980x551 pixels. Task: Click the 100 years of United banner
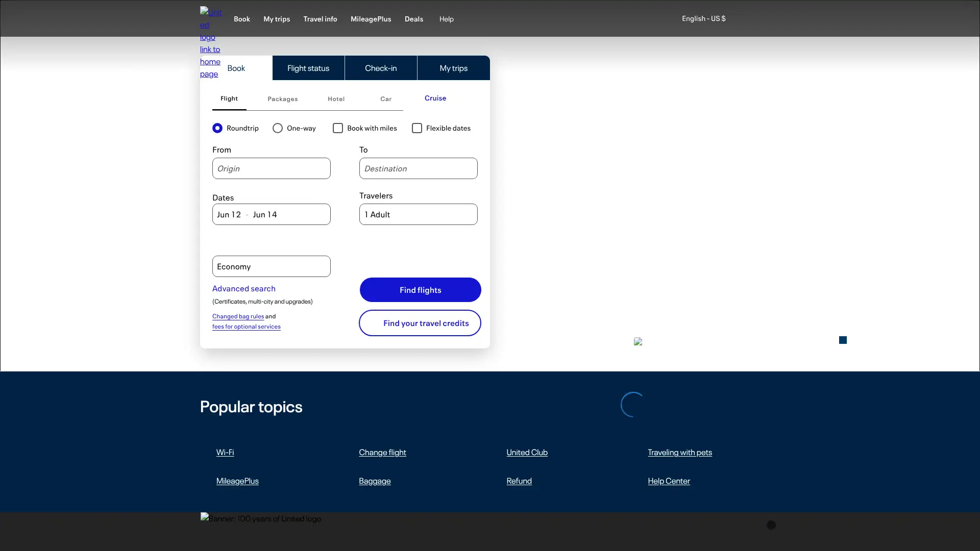pos(261,518)
